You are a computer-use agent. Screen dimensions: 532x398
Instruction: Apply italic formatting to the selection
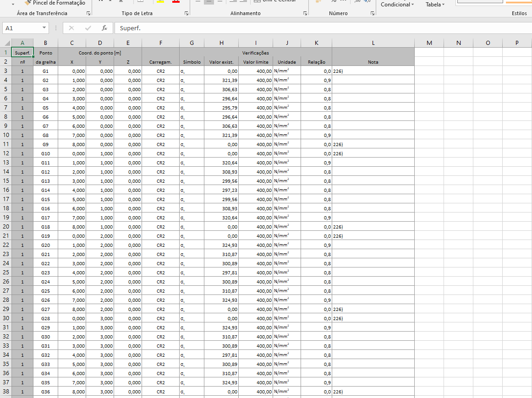[x=109, y=1]
